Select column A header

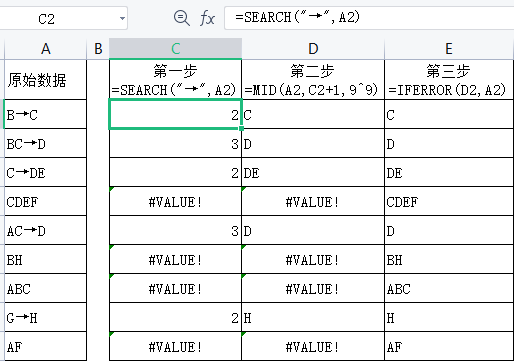point(46,49)
